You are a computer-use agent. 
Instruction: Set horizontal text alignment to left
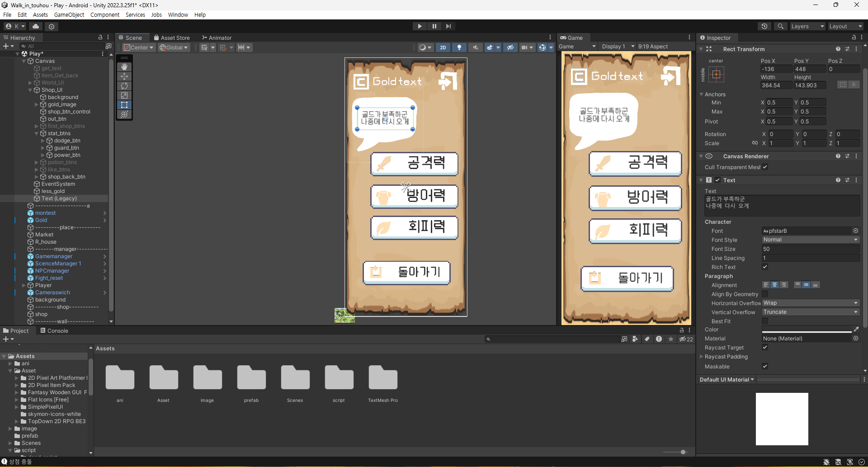point(766,285)
